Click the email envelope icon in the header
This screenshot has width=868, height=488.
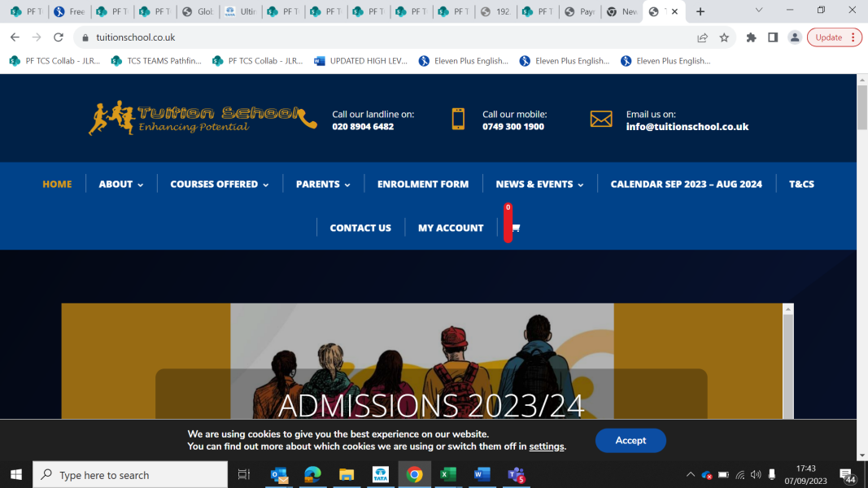coord(602,118)
